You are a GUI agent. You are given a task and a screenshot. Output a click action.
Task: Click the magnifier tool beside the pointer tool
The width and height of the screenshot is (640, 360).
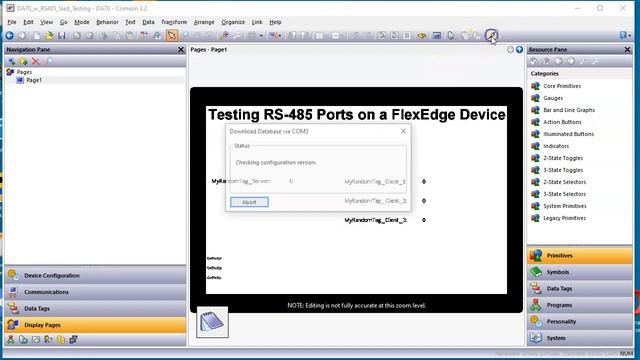pyautogui.click(x=186, y=36)
